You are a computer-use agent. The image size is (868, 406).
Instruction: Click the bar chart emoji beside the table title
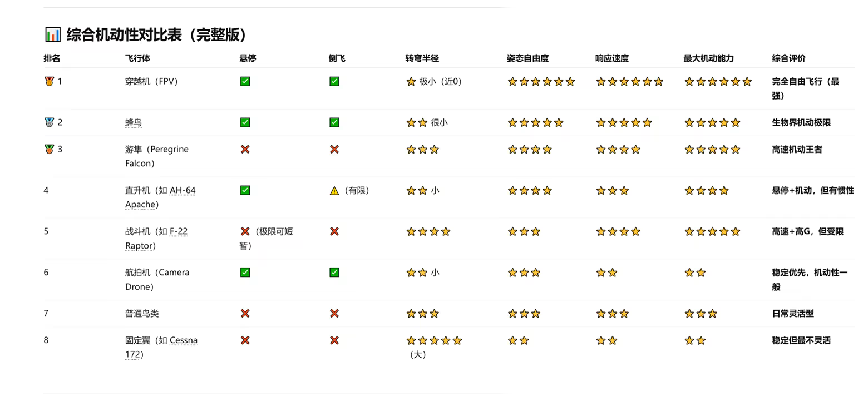click(x=52, y=34)
